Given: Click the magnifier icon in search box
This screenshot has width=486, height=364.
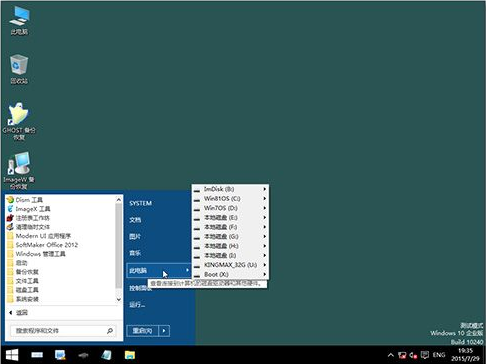Looking at the screenshot, I should pos(110,331).
